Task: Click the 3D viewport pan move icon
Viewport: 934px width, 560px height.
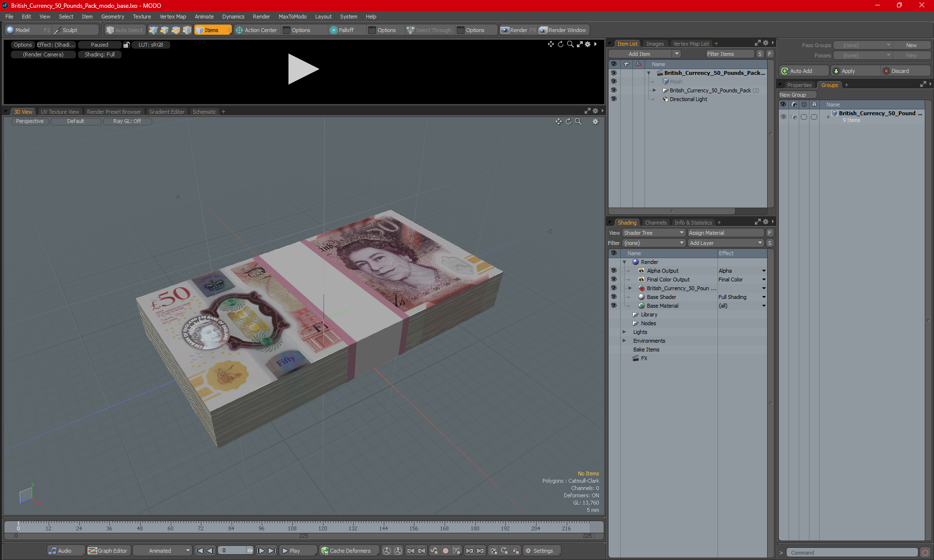Action: click(x=558, y=122)
